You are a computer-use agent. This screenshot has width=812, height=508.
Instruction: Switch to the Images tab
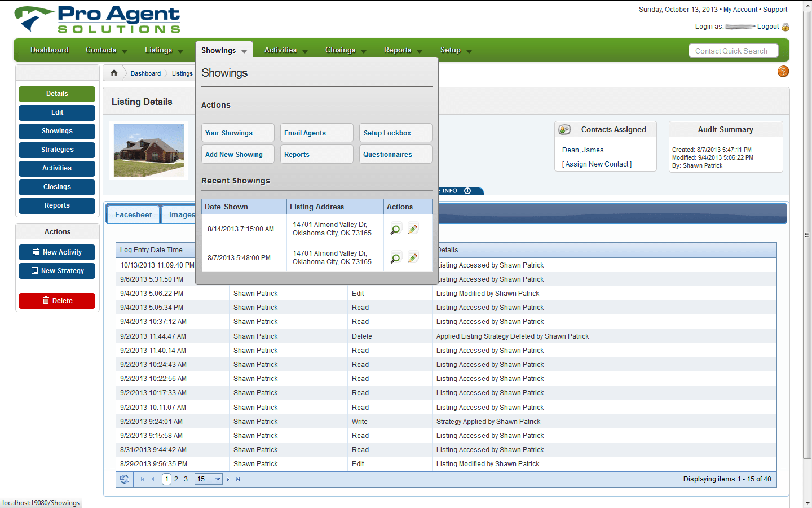[181, 214]
